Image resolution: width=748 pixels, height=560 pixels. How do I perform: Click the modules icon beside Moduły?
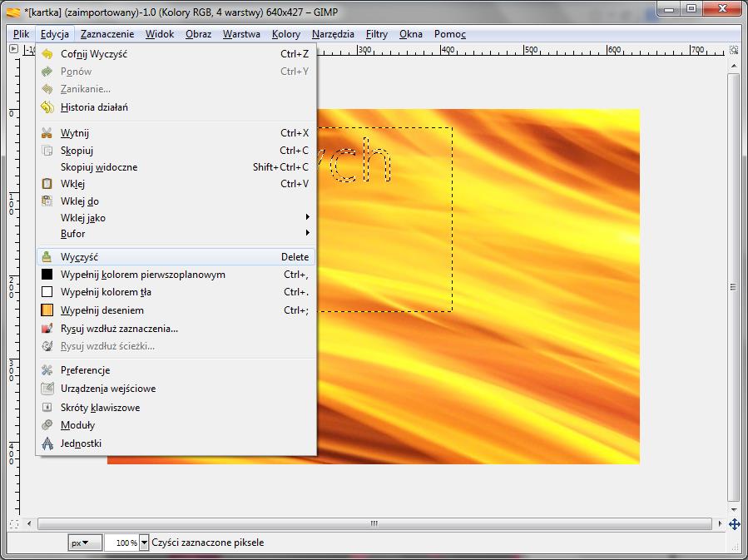pyautogui.click(x=47, y=425)
